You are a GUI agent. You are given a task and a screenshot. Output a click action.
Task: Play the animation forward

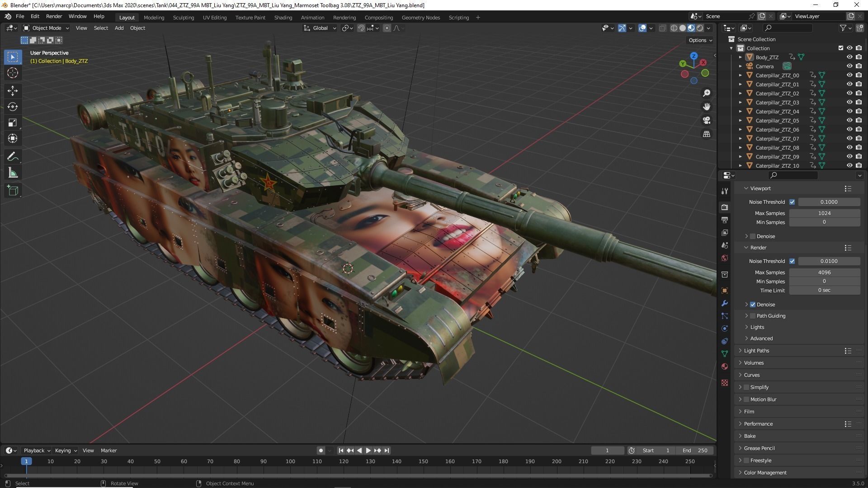pyautogui.click(x=368, y=450)
